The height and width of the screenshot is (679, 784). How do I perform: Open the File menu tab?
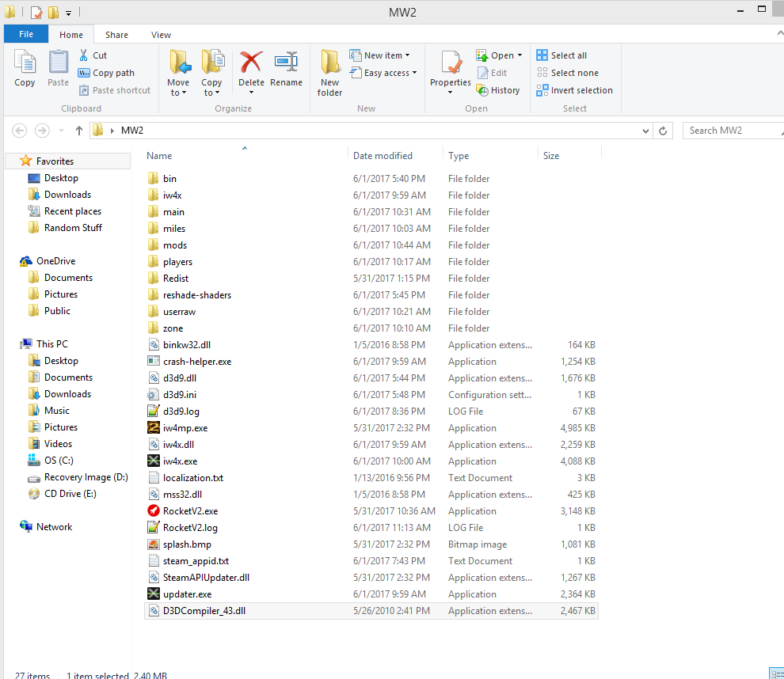pyautogui.click(x=26, y=34)
